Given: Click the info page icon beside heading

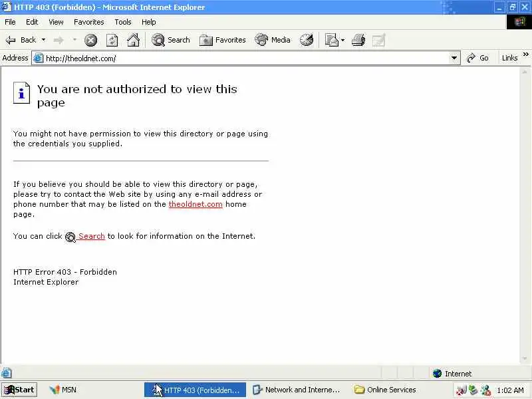Looking at the screenshot, I should tap(22, 92).
